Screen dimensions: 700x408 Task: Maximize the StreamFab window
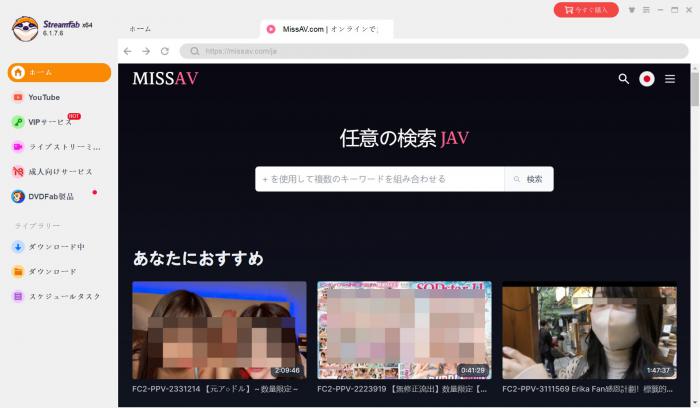[675, 10]
